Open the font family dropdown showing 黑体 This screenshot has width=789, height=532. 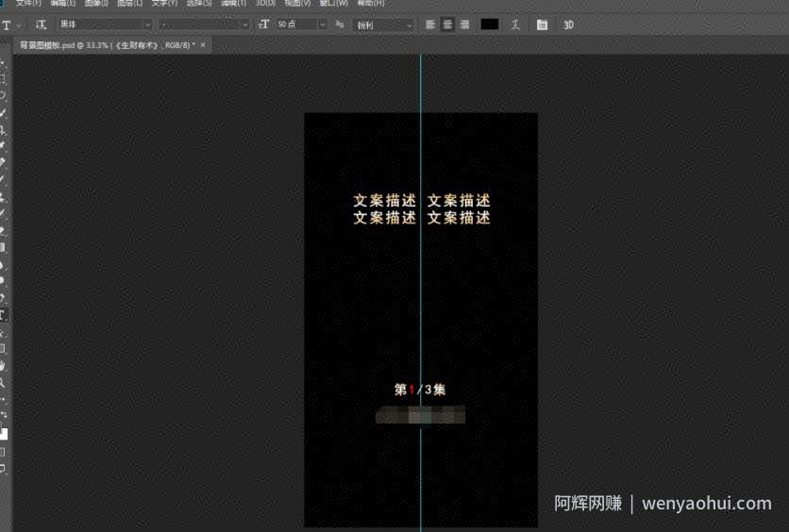click(105, 25)
